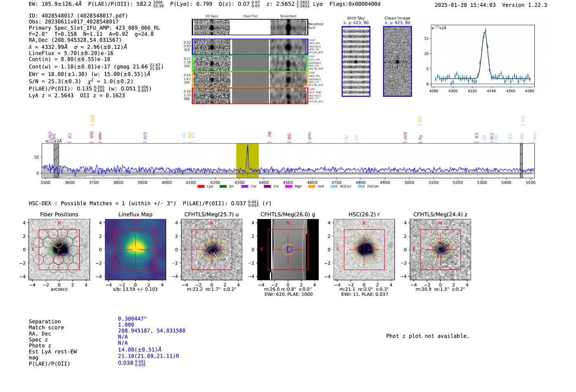This screenshot has height=392, width=576.
Task: Open the Clean Image panel
Action: pyautogui.click(x=397, y=61)
